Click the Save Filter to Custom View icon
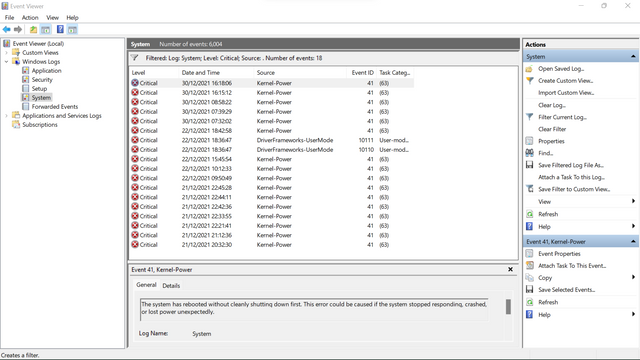Screen dimensions: 640x360 (x=529, y=189)
